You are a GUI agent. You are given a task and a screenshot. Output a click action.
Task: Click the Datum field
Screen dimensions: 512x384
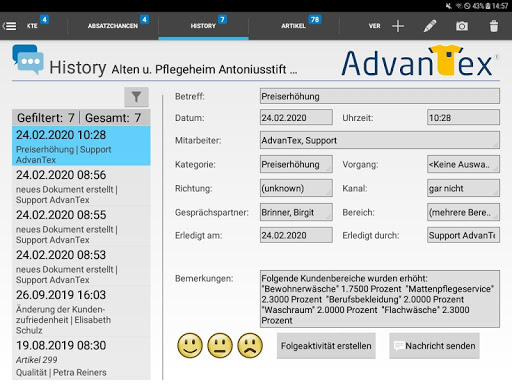coord(296,117)
